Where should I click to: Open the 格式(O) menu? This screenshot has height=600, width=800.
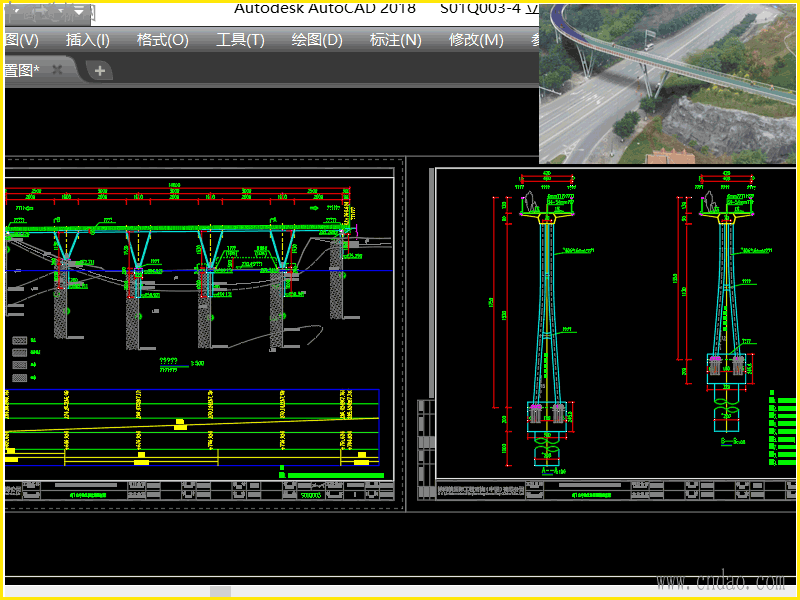[x=162, y=40]
